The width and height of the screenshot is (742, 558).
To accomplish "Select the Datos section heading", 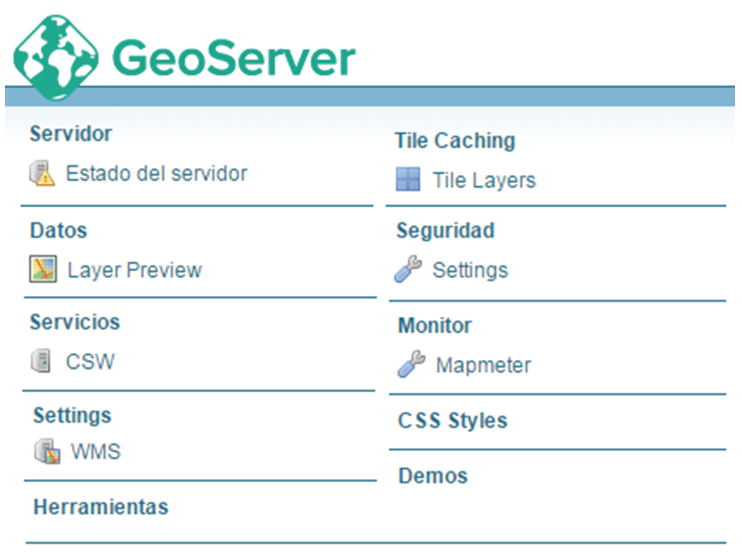I will click(59, 230).
